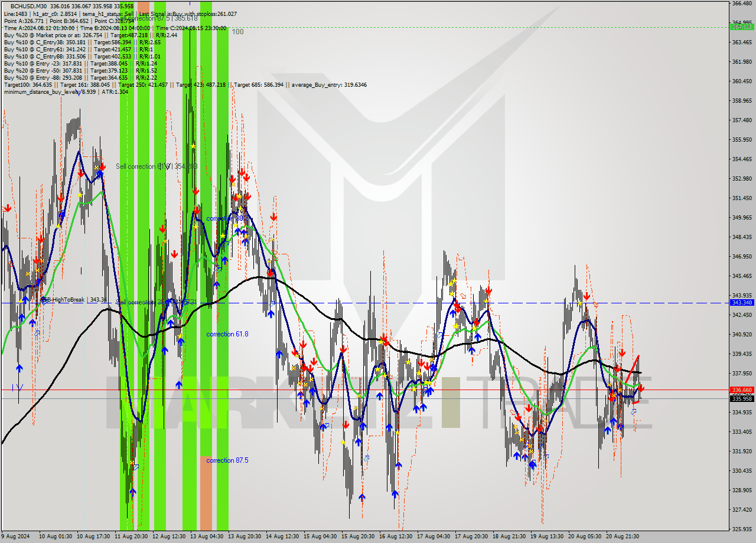The width and height of the screenshot is (756, 543).
Task: Click 'Time A:2024.08.12 01:30:00' text
Action: (x=39, y=28)
